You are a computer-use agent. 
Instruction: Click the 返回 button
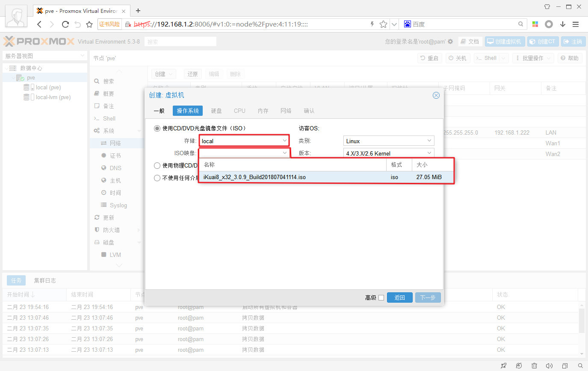coord(400,297)
